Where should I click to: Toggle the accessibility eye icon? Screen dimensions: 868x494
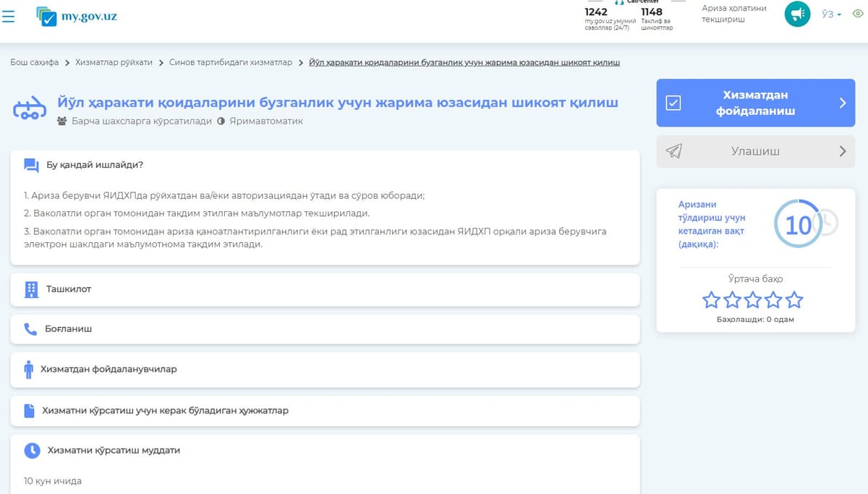[x=858, y=14]
